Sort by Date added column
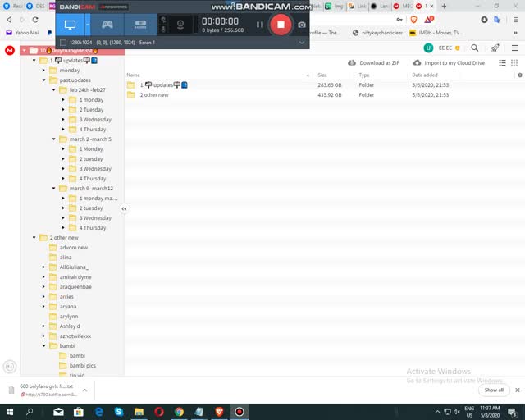Image resolution: width=525 pixels, height=420 pixels. tap(425, 75)
